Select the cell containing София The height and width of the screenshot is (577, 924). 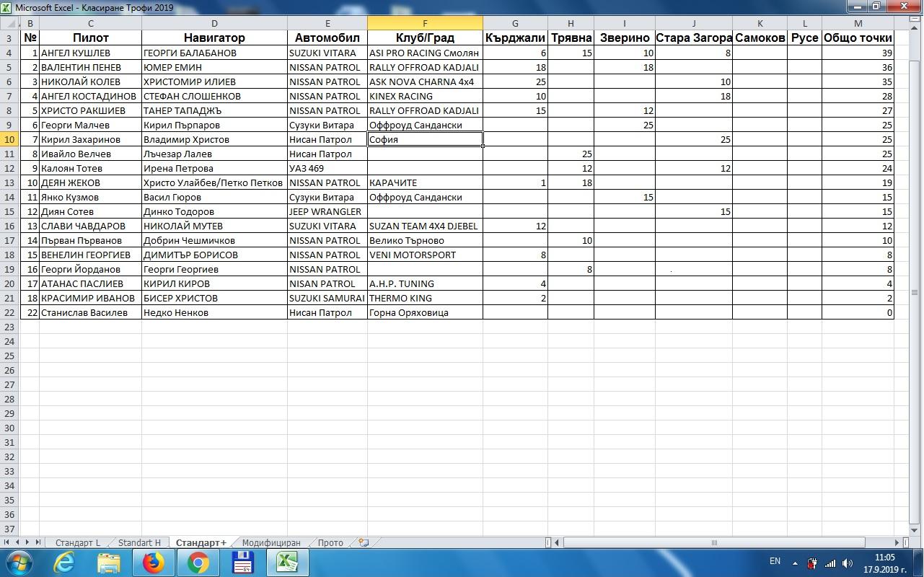[425, 139]
